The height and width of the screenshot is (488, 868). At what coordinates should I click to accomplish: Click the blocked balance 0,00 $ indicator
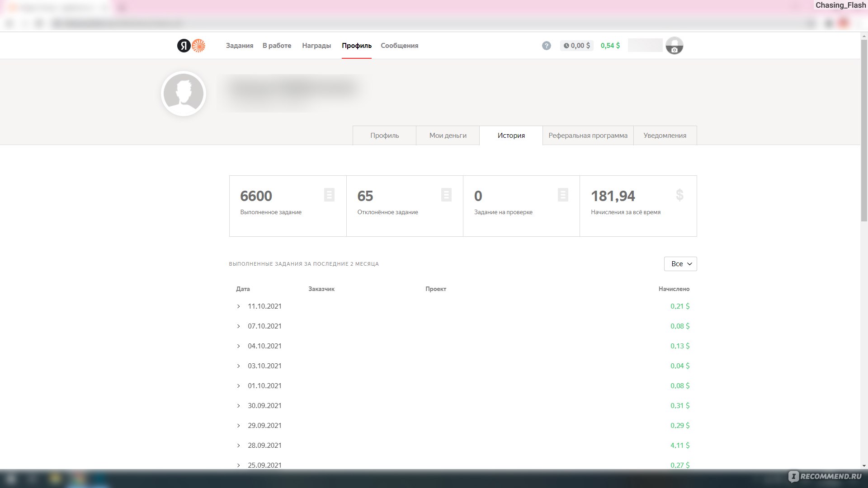(576, 46)
